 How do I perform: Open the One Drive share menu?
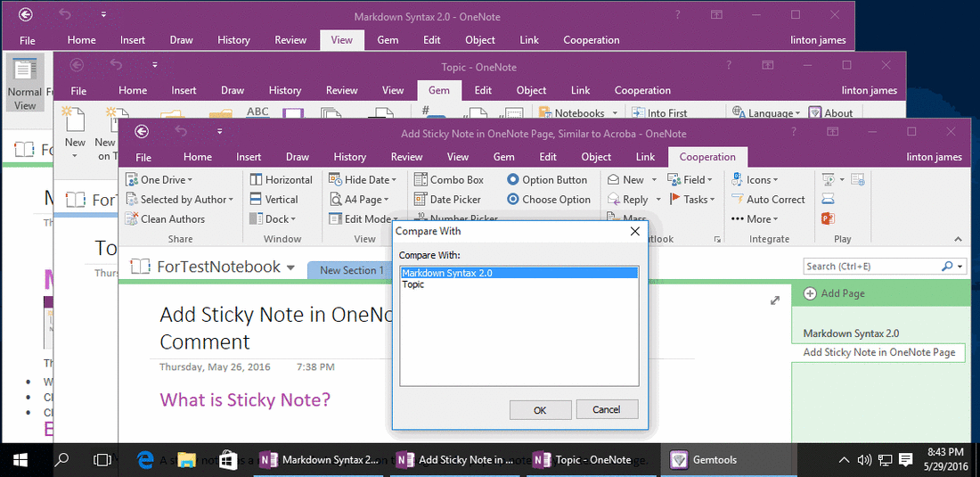point(159,179)
